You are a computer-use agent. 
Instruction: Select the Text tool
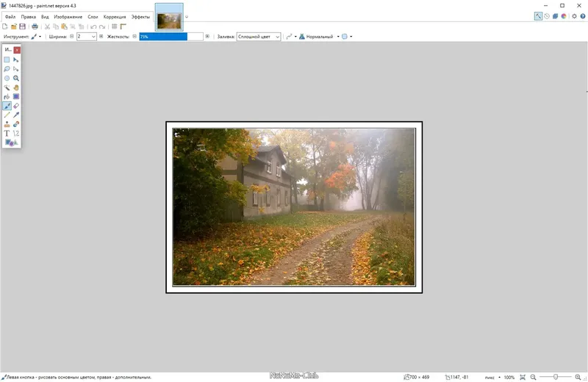coord(7,133)
